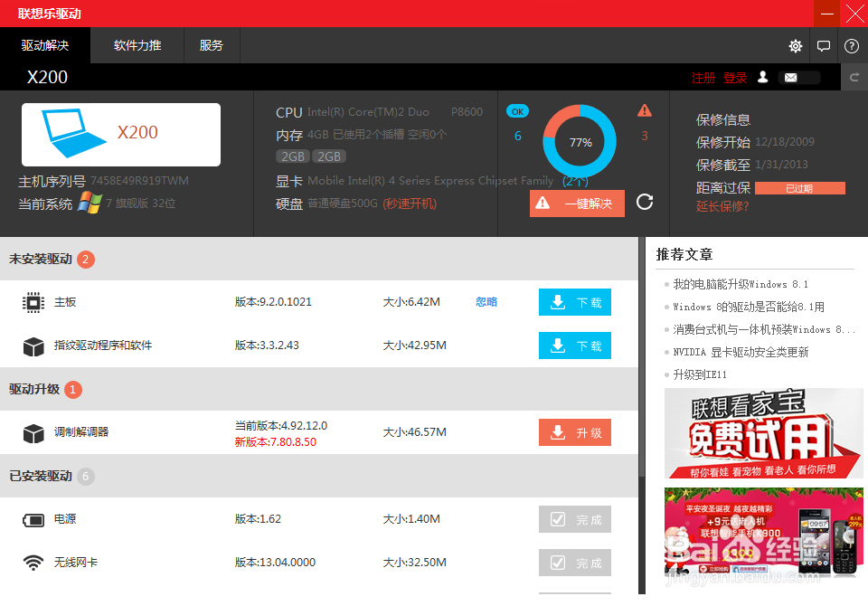The image size is (868, 606).
Task: Click the user avatar icon
Action: (762, 77)
